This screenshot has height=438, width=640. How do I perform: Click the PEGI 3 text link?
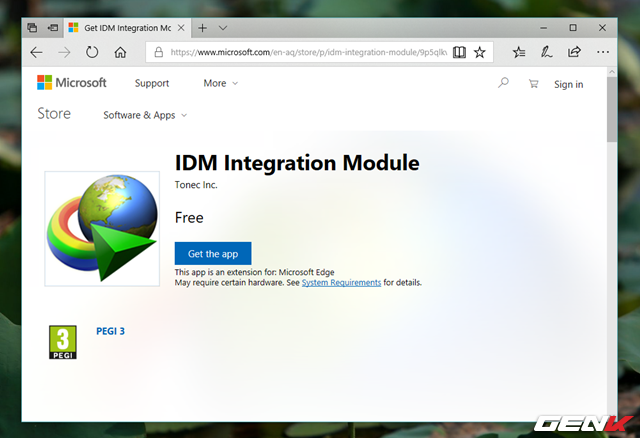point(111,331)
